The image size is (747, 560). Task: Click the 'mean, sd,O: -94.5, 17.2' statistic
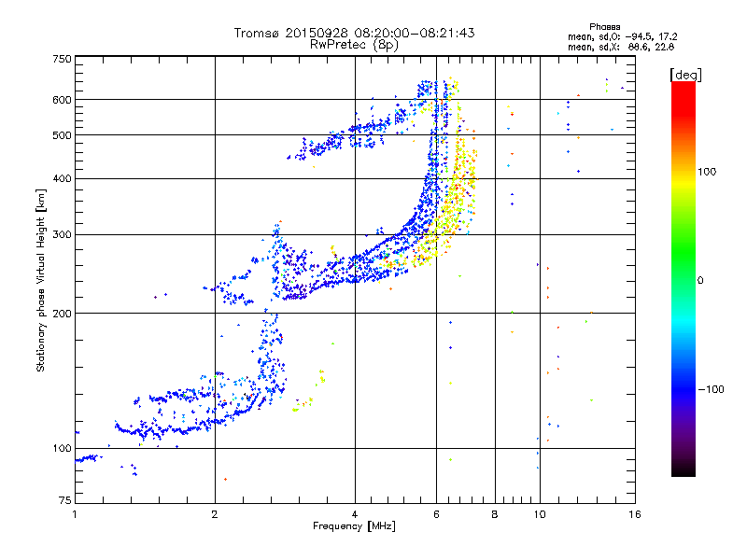click(622, 36)
